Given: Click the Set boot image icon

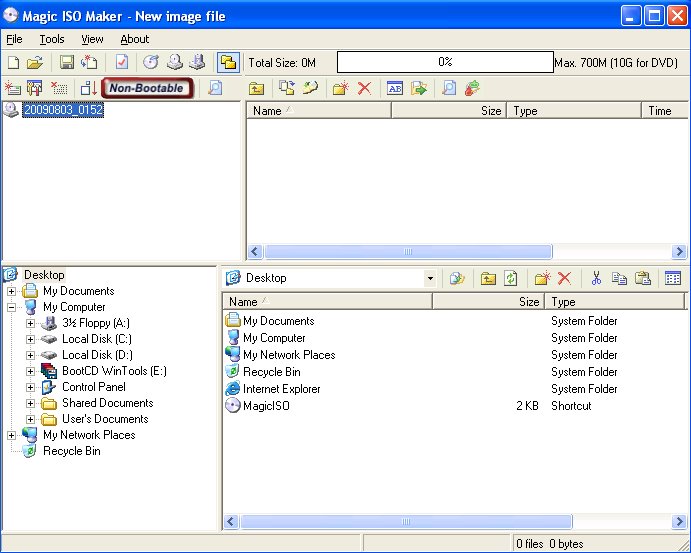Looking at the screenshot, I should click(x=13, y=88).
